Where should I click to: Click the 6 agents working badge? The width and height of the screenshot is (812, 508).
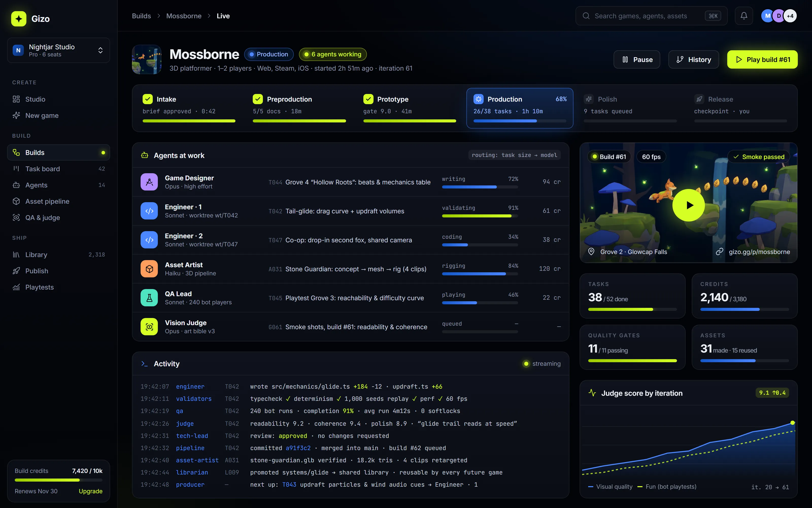(x=333, y=54)
